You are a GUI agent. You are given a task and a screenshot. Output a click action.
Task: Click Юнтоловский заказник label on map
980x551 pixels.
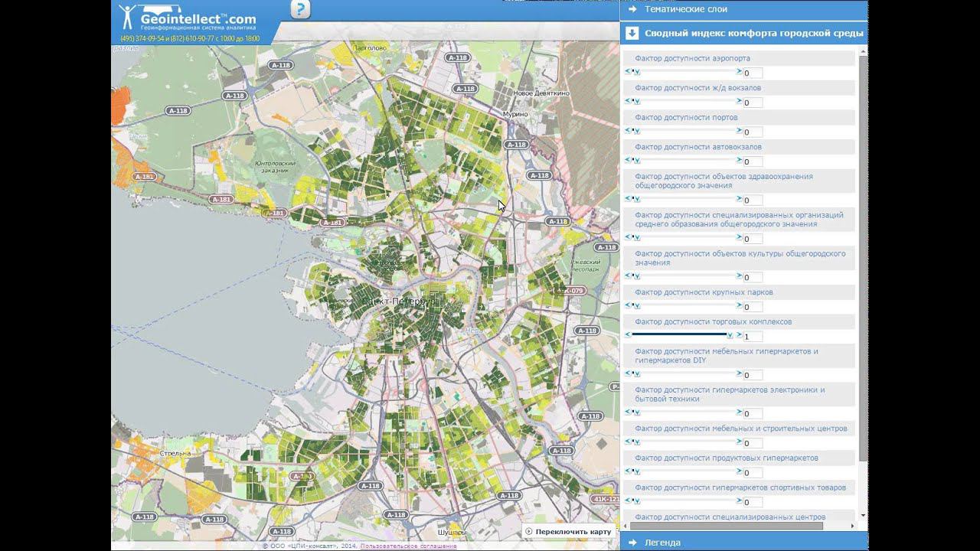point(276,166)
